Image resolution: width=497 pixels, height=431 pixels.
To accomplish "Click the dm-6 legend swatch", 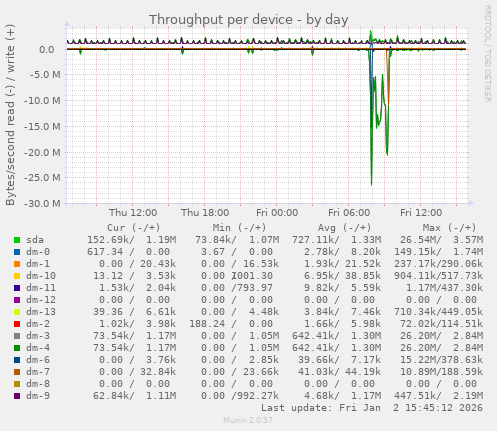I will tap(17, 360).
